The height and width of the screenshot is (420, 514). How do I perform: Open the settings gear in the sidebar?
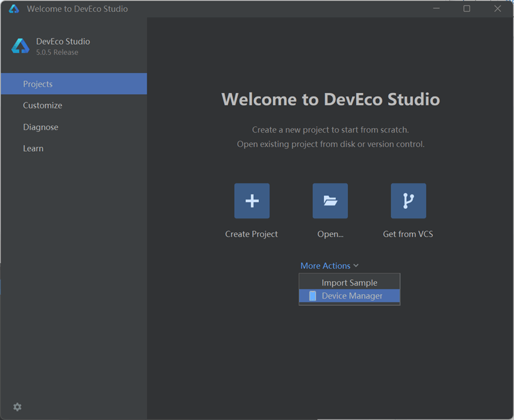coord(17,407)
